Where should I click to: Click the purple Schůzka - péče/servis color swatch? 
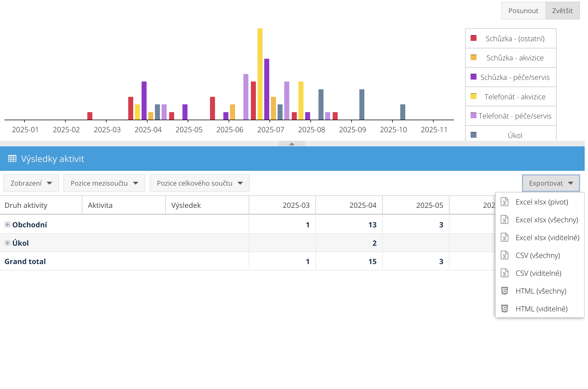tap(473, 77)
